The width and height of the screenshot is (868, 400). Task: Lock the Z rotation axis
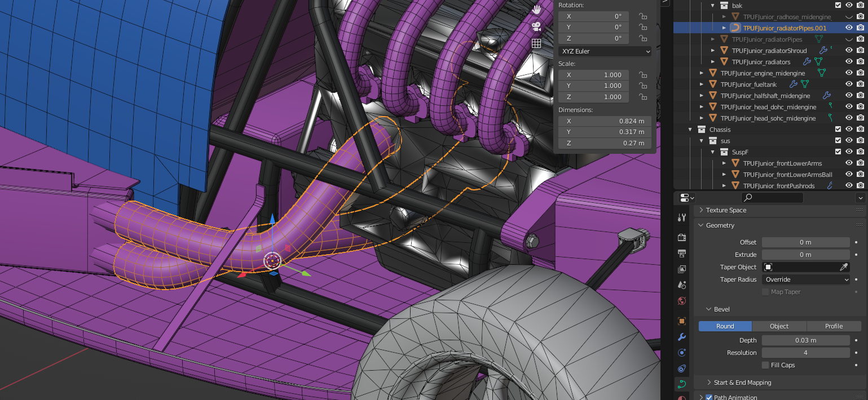(642, 38)
